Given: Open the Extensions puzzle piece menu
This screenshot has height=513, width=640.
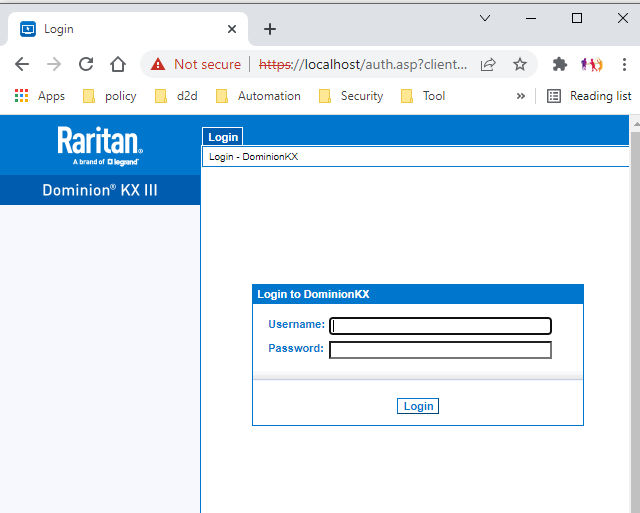Looking at the screenshot, I should tap(560, 64).
